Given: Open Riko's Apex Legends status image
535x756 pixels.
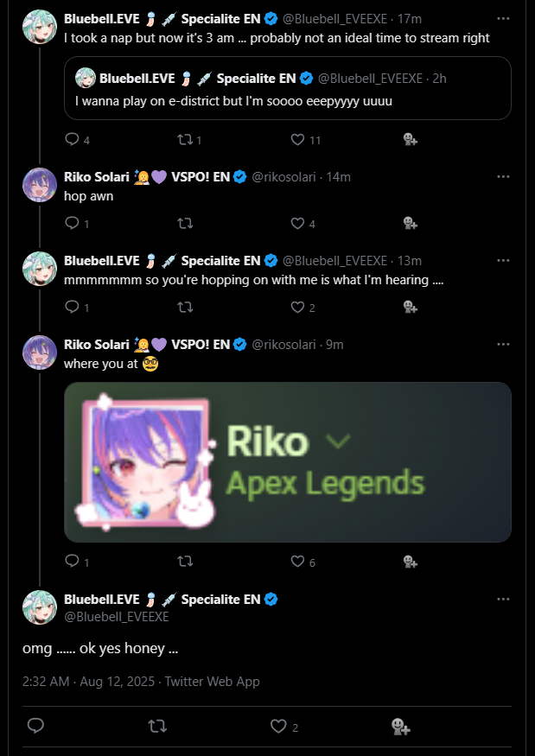Looking at the screenshot, I should click(x=287, y=462).
